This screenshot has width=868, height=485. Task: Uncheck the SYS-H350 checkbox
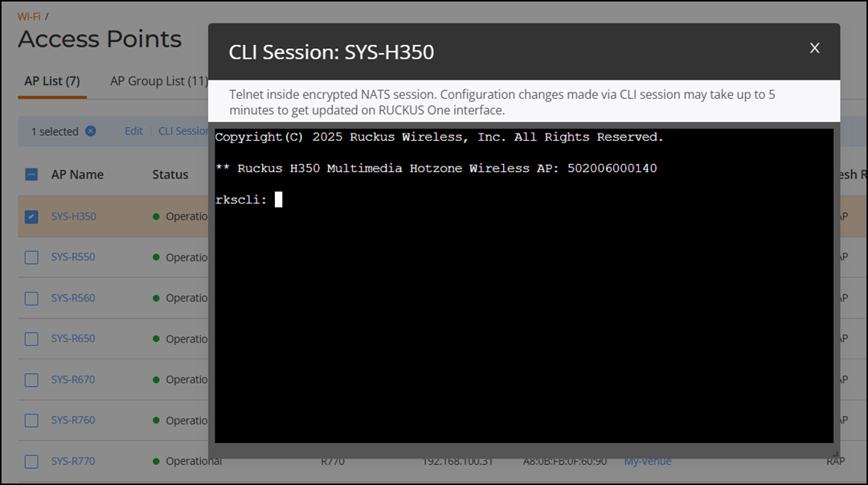point(31,216)
